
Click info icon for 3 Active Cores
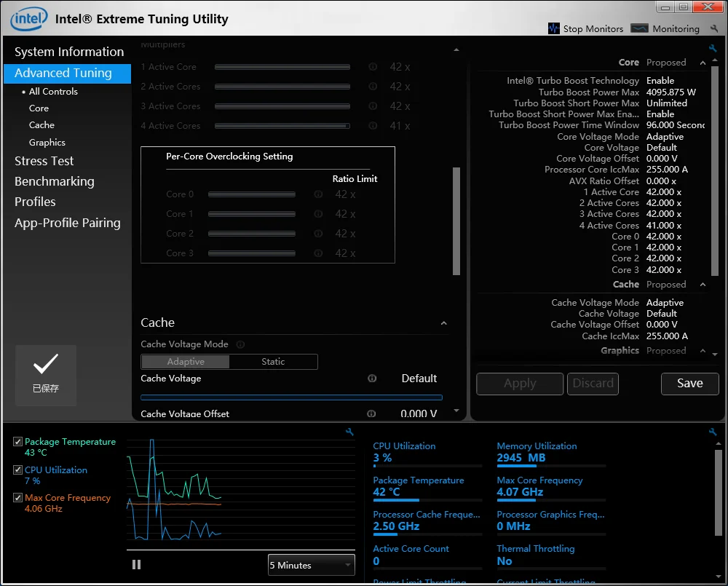pos(372,106)
